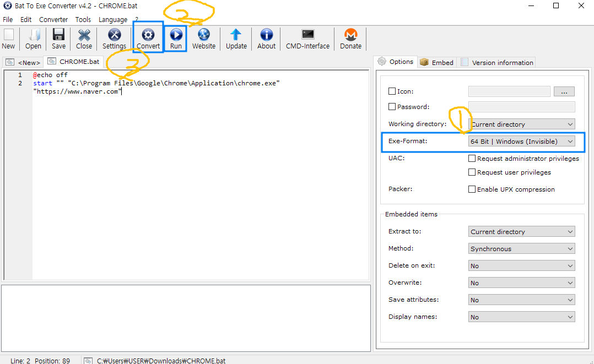The image size is (594, 364).
Task: Run the batch script with Run icon
Action: pos(176,35)
